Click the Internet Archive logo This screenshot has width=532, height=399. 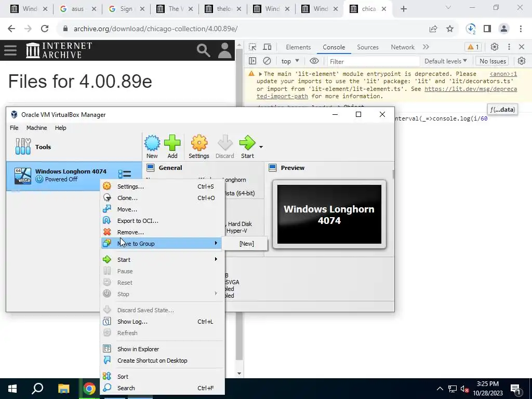(59, 50)
